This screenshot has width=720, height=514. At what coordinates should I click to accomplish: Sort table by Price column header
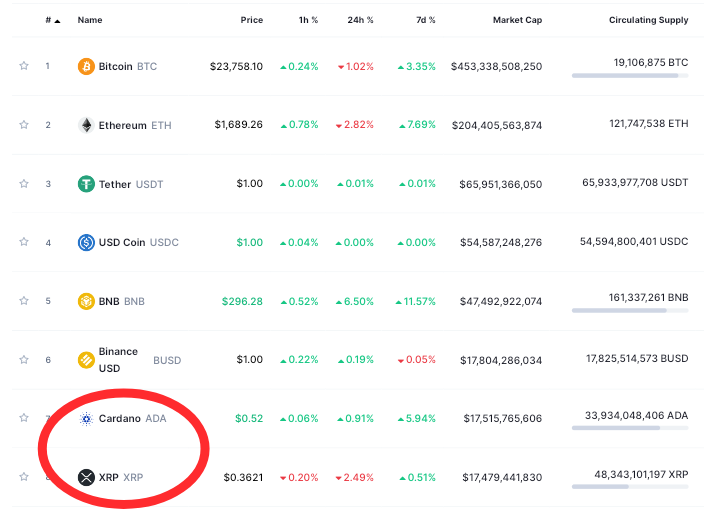tap(251, 20)
